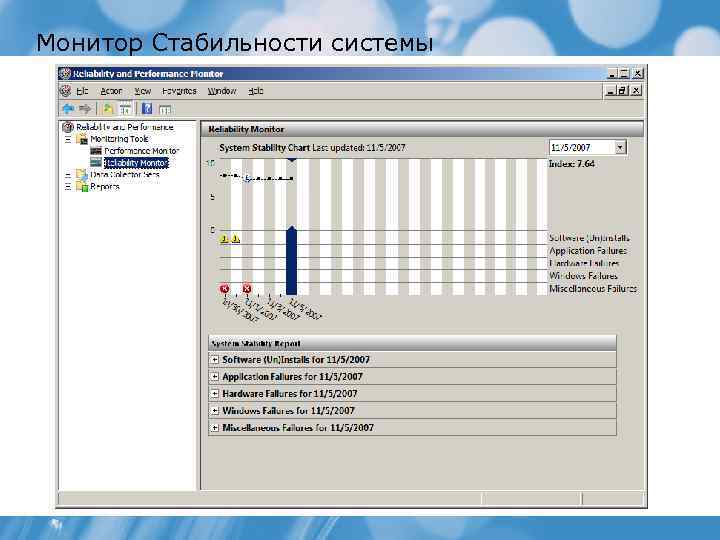Screen dimensions: 720x540
Task: Expand the Reports tree node
Action: point(68,187)
